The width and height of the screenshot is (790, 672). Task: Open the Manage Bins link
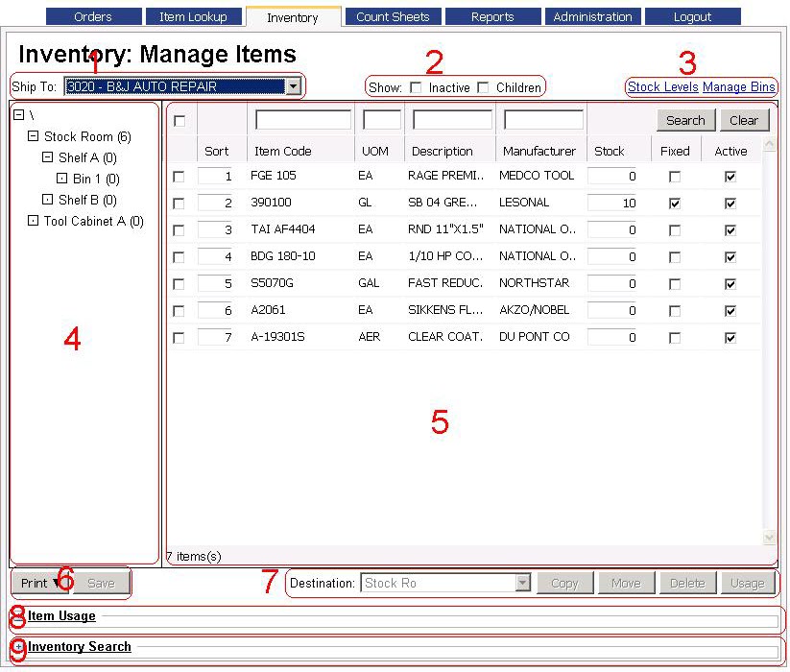pos(738,87)
